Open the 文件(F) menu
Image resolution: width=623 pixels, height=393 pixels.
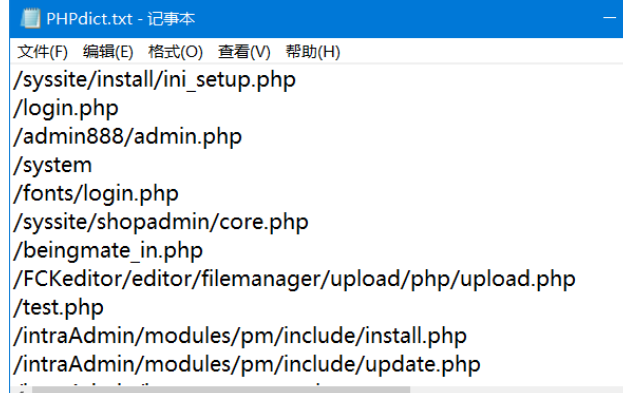(43, 52)
